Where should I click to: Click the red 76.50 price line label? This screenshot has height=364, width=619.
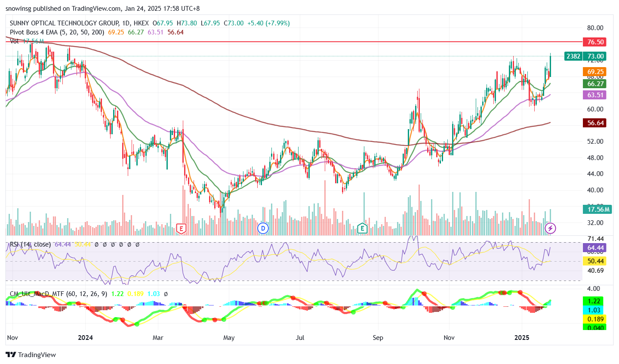click(595, 42)
